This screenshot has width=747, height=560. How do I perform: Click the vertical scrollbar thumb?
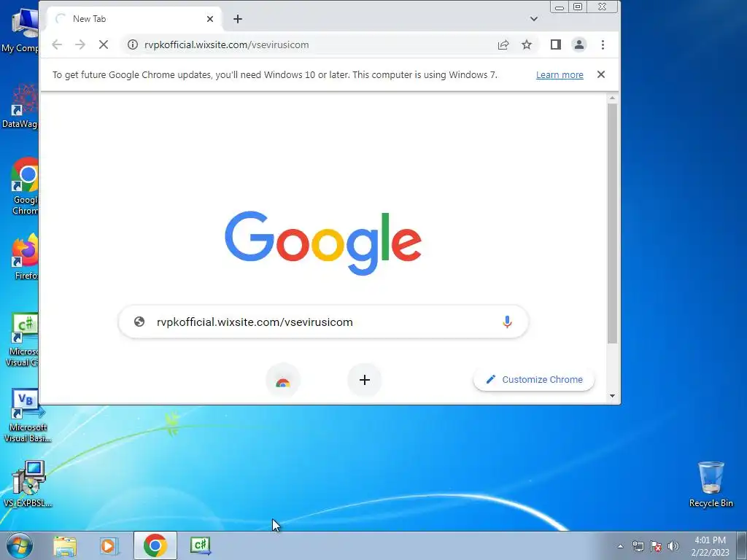click(x=612, y=223)
